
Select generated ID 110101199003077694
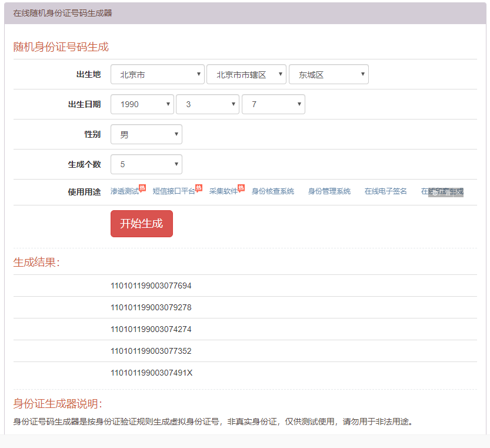[151, 286]
